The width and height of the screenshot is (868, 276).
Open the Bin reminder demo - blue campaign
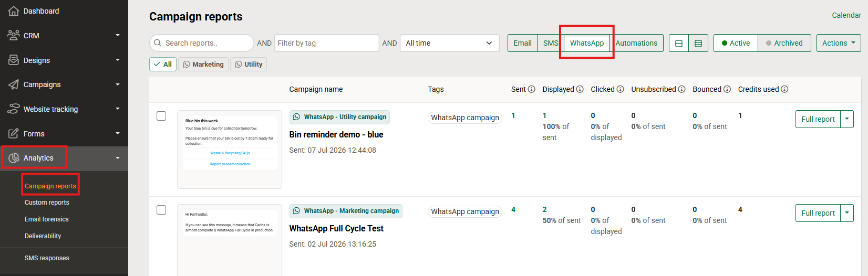point(336,134)
